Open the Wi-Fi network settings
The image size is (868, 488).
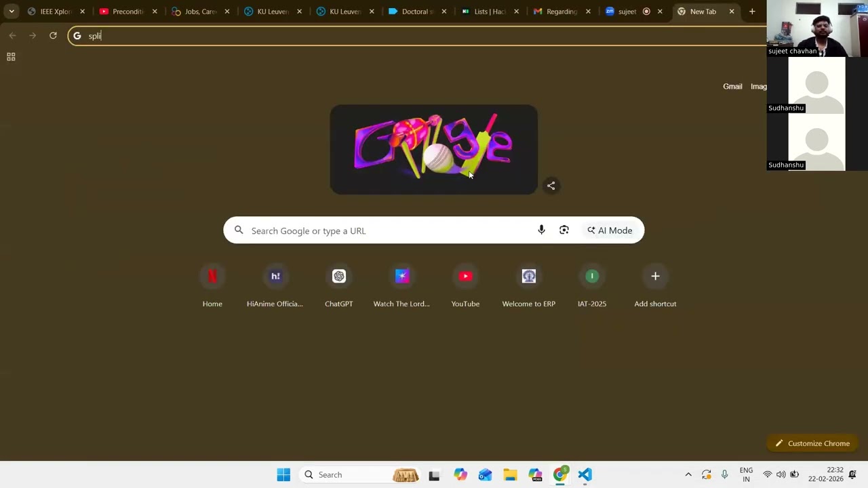768,474
